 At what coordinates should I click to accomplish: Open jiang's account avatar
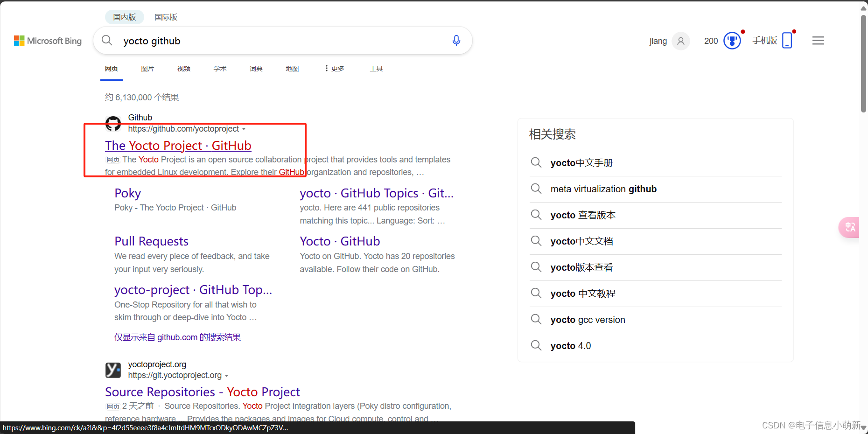(681, 41)
